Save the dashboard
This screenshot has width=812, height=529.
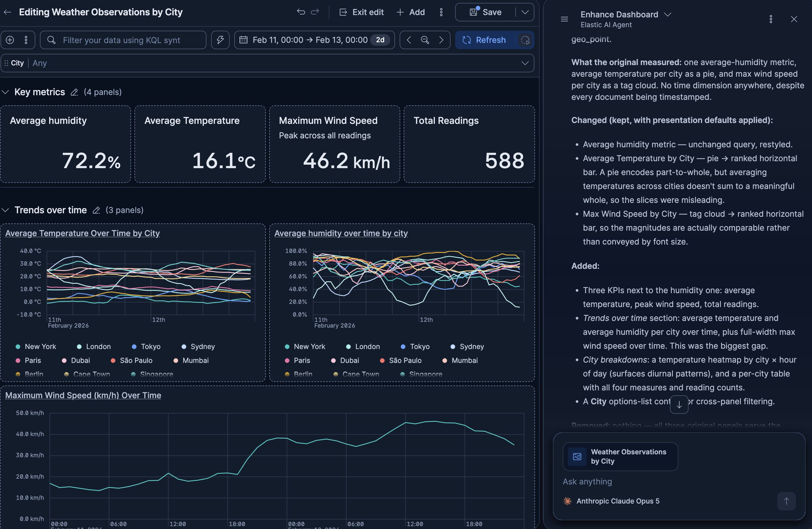click(486, 12)
